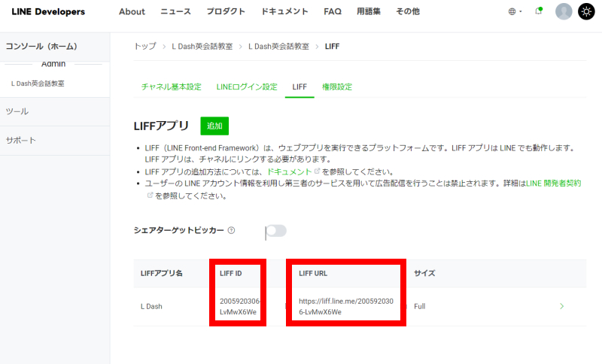Image resolution: width=602 pixels, height=364 pixels.
Task: Click the LIFF ID column header
Action: click(231, 274)
